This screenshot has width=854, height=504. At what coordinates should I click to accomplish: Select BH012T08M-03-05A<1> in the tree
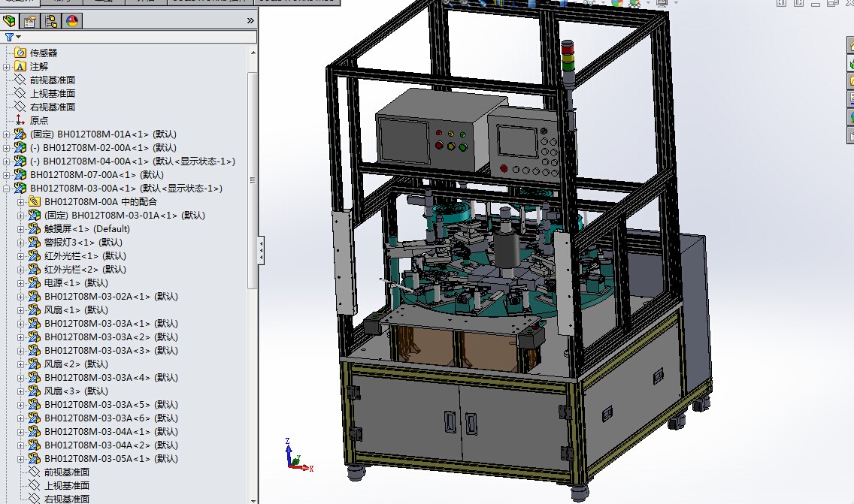[x=111, y=459]
